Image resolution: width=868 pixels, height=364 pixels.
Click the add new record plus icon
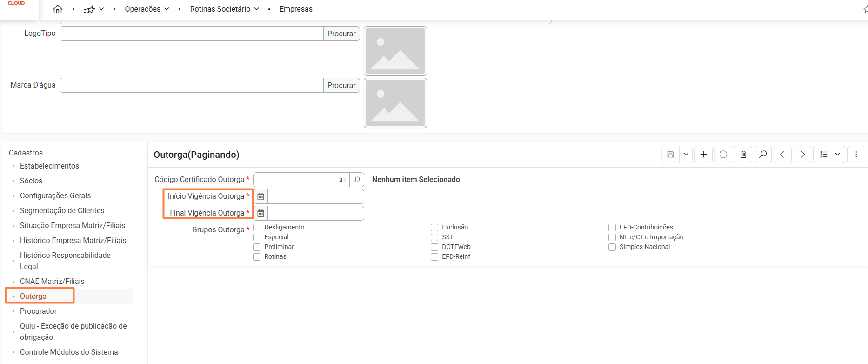(703, 155)
